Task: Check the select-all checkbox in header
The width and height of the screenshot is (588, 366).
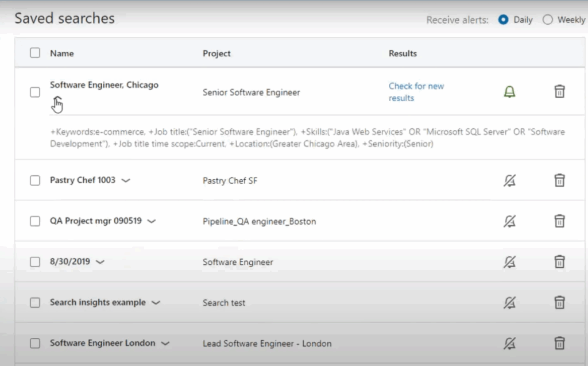Action: (x=34, y=52)
